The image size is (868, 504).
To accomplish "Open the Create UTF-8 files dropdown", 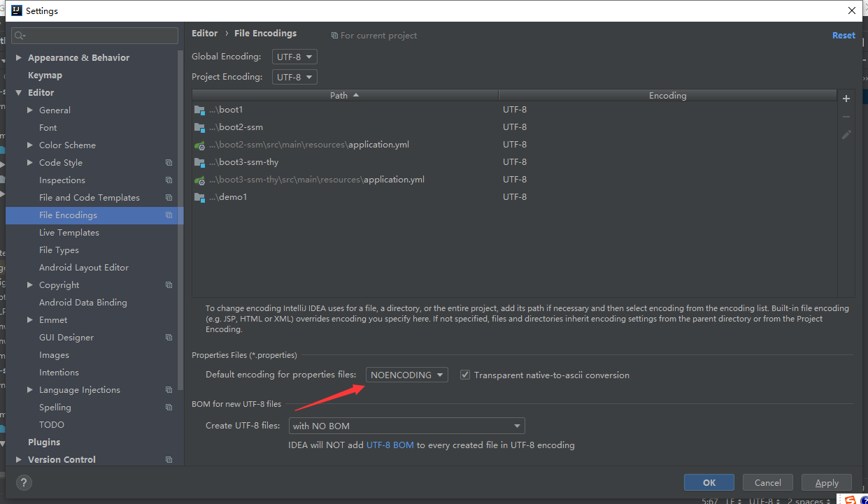I will coord(406,426).
